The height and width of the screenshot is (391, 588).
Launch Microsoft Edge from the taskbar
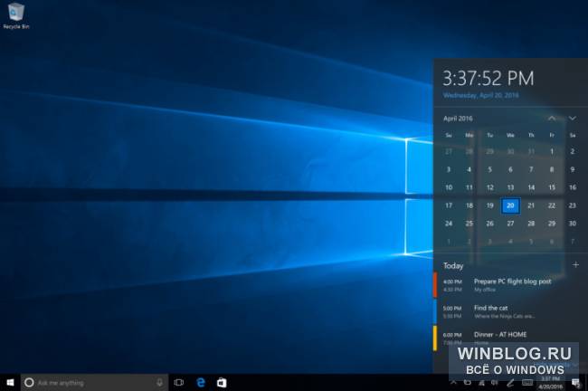click(x=201, y=382)
